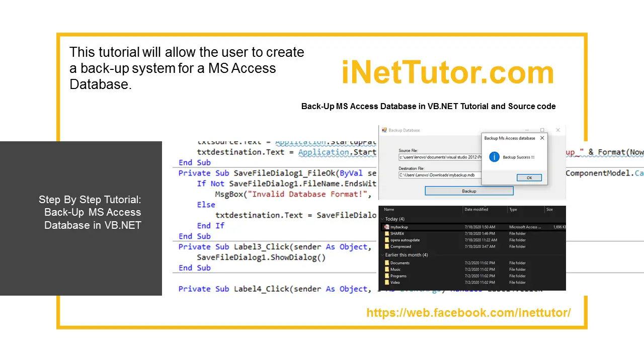Screen dimensions: 644x362
Task: Sort files by Name column header
Action: point(389,210)
